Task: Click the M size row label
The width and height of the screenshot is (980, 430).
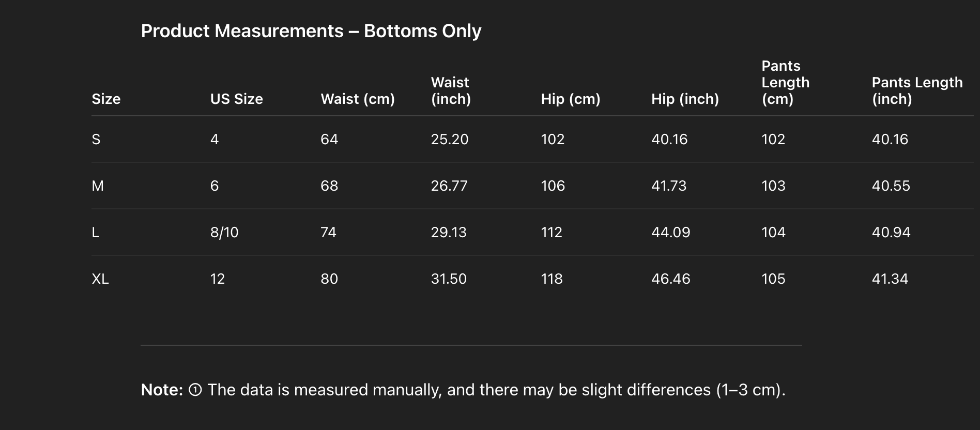Action: (98, 186)
